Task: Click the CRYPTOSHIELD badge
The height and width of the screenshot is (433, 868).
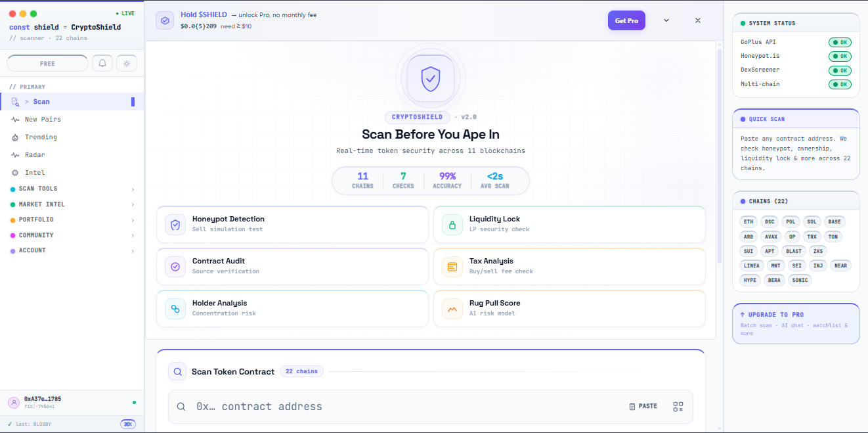Action: (x=418, y=117)
